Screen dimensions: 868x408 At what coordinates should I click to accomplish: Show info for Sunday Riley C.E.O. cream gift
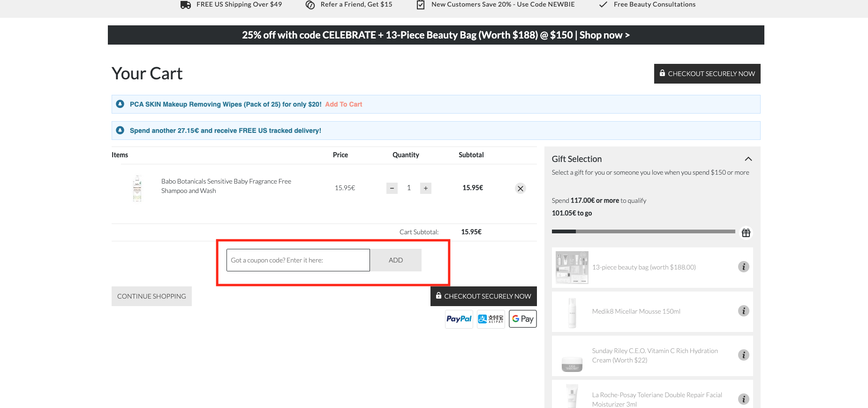click(744, 355)
